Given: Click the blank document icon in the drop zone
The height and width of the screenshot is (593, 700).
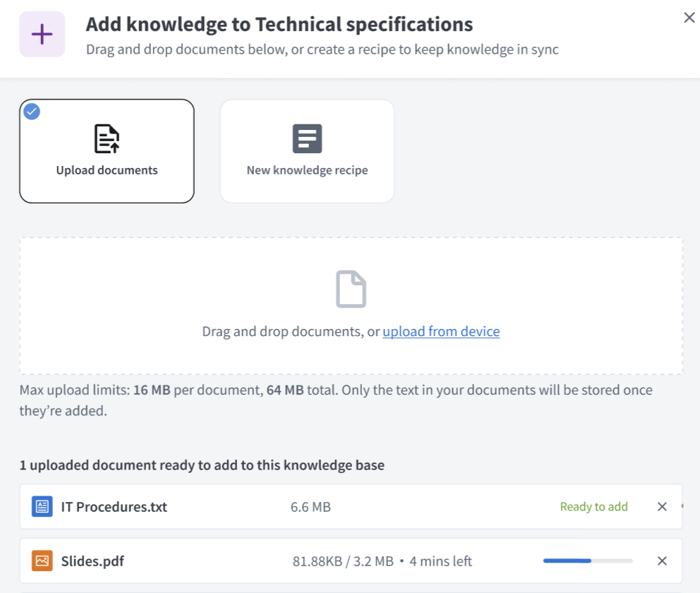Looking at the screenshot, I should [x=350, y=289].
